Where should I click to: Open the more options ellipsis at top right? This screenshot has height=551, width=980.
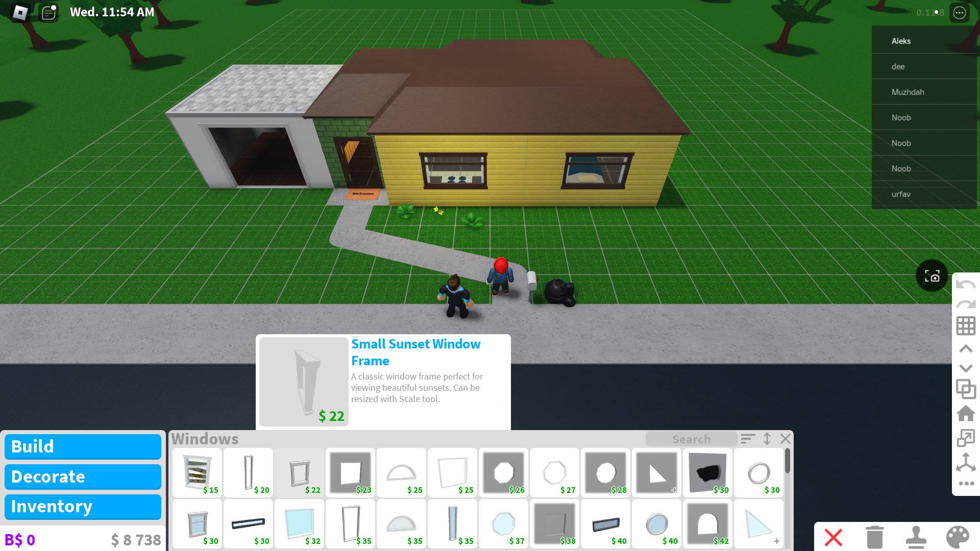(x=960, y=13)
